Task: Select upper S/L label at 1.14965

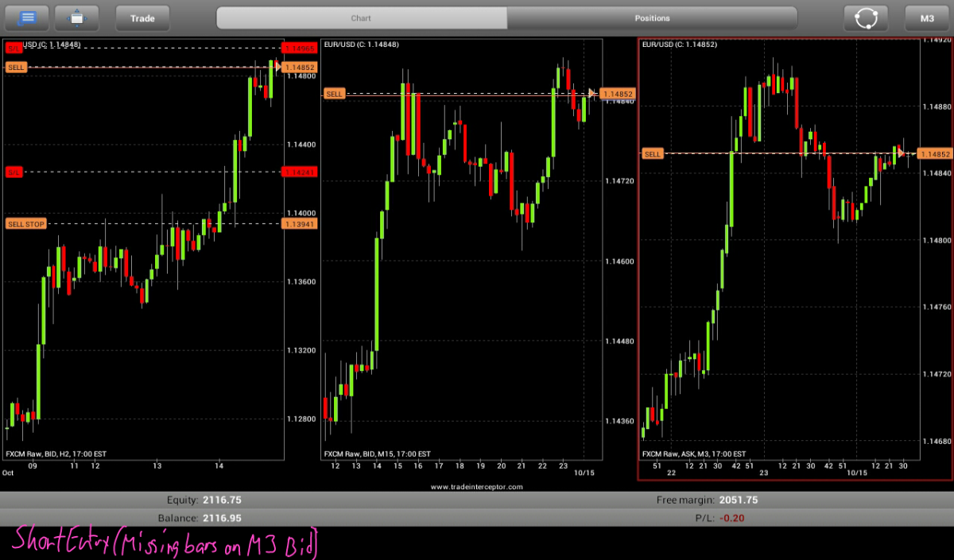Action: coord(14,48)
